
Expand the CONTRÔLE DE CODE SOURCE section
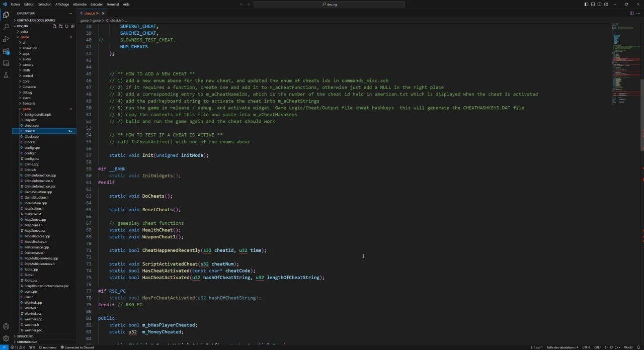(36, 20)
